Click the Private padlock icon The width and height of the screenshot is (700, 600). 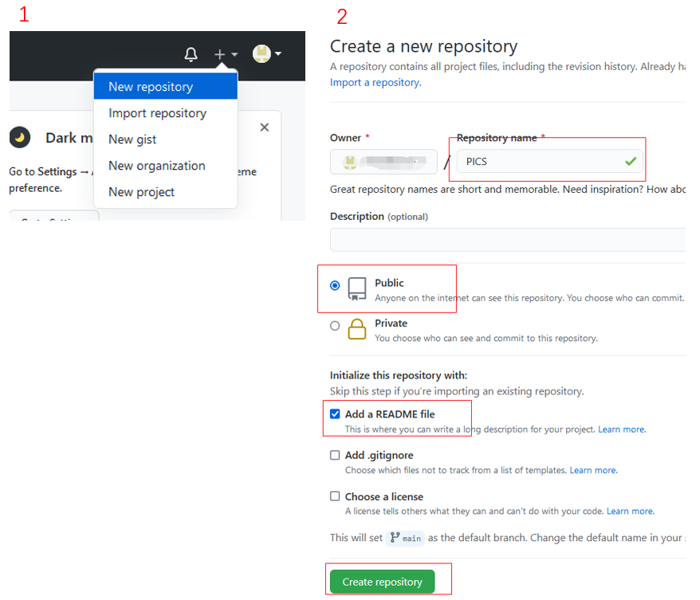(x=357, y=329)
